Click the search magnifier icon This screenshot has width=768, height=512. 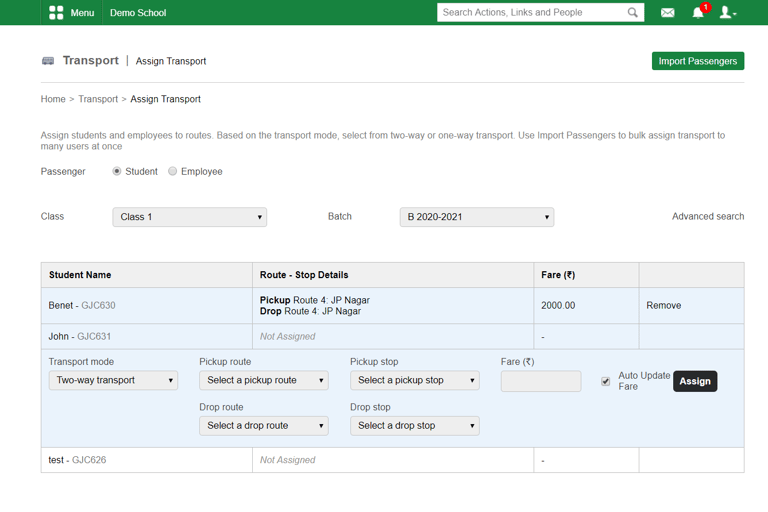(633, 13)
